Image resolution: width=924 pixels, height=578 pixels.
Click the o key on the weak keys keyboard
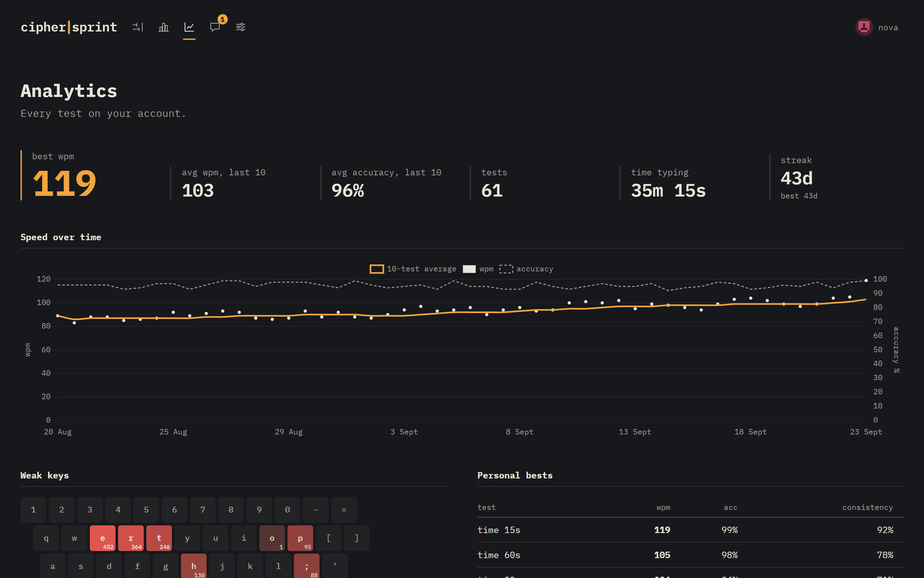272,538
